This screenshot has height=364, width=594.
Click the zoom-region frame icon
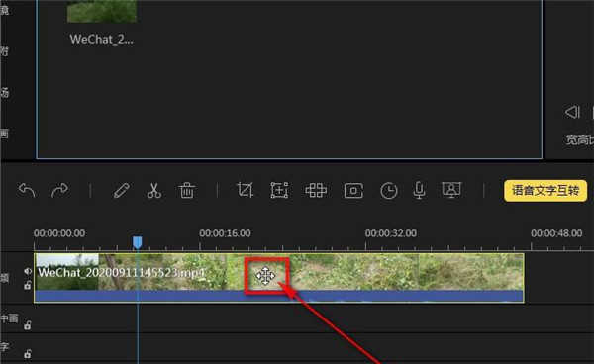pyautogui.click(x=279, y=190)
